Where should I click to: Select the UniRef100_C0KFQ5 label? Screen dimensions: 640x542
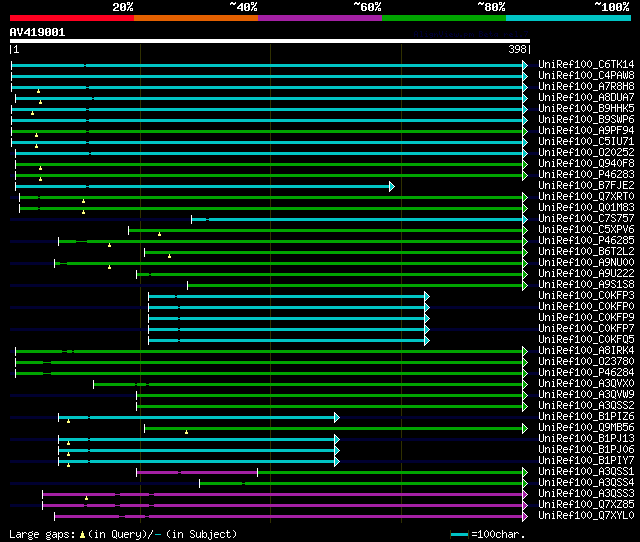(586, 340)
